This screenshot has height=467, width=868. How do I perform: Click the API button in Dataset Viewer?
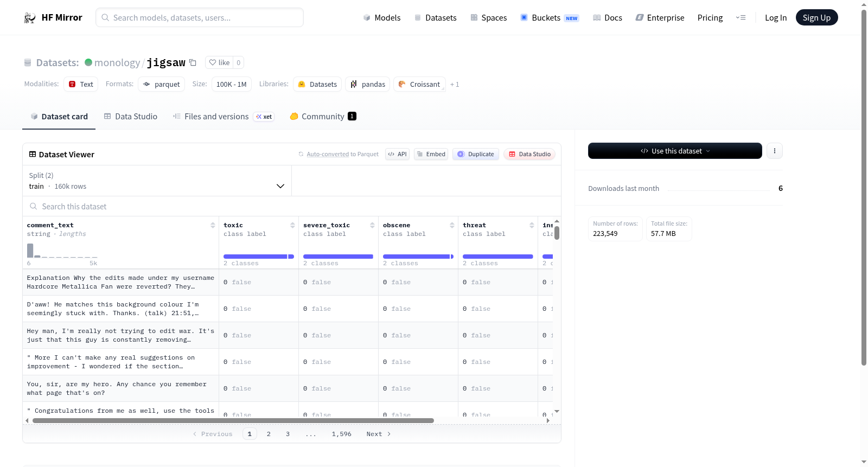click(x=397, y=154)
